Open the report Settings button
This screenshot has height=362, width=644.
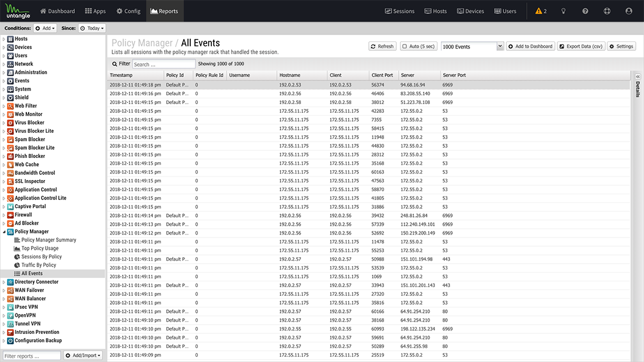(x=621, y=46)
